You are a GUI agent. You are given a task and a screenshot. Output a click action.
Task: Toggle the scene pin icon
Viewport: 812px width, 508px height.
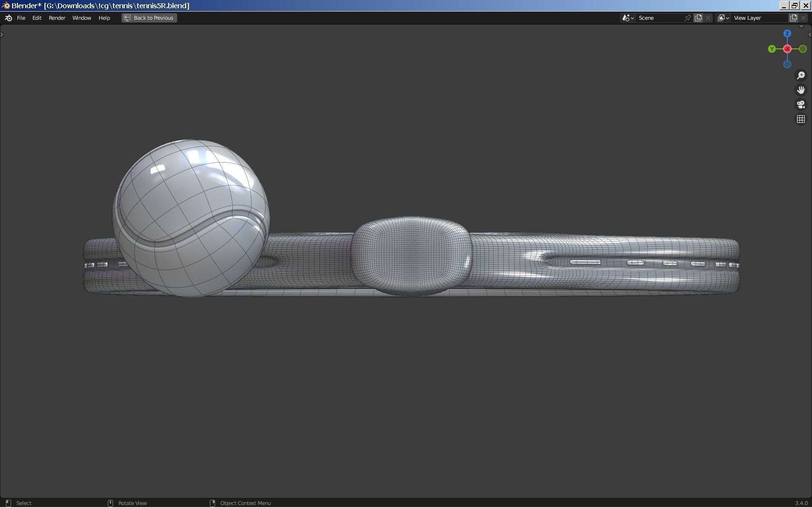(688, 18)
